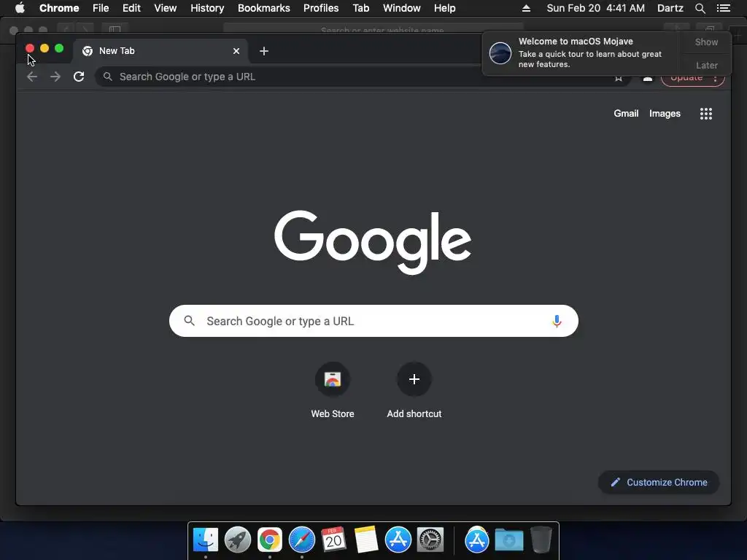Open Calendar from the Dock
Viewport: 747px width, 560px height.
[x=333, y=540]
